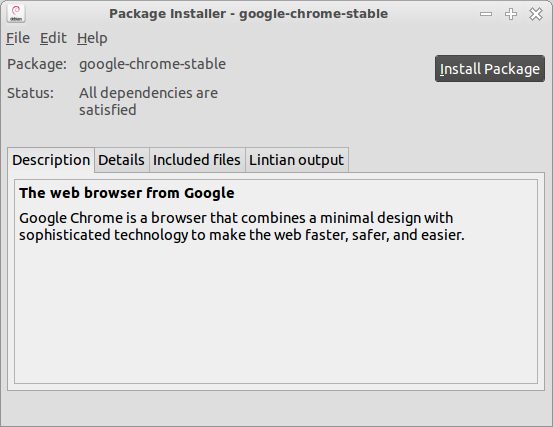The width and height of the screenshot is (553, 427).
Task: Minimize the Package Installer window
Action: [x=486, y=14]
